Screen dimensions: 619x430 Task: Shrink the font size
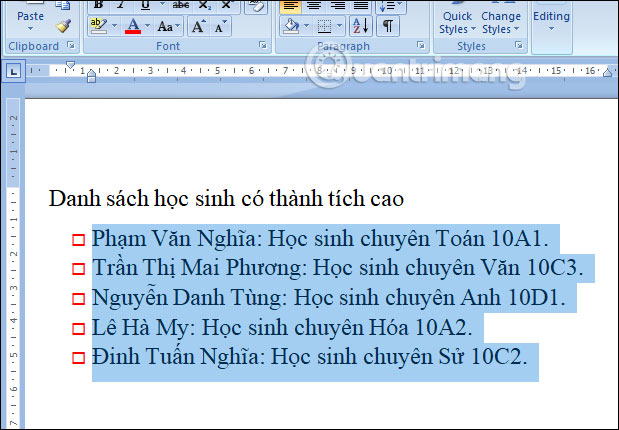coord(220,26)
